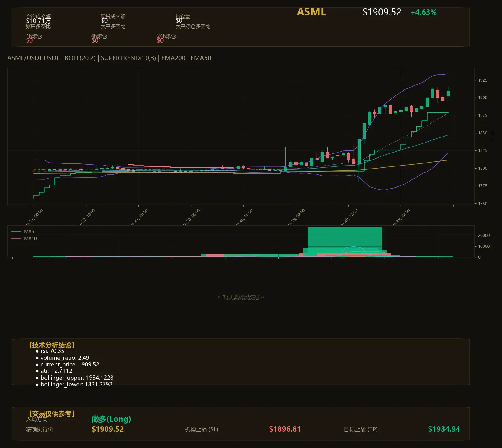502x448 pixels.
Task: Select the red $0 under 1h爆仓
Action: [29, 40]
